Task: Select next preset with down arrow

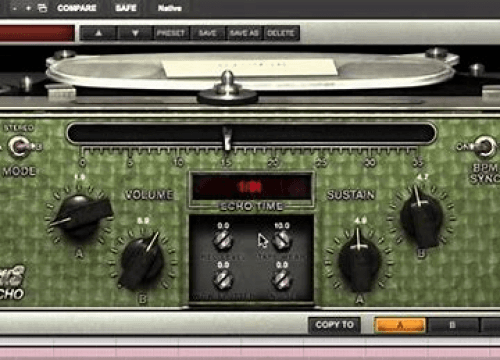Action: tap(135, 33)
